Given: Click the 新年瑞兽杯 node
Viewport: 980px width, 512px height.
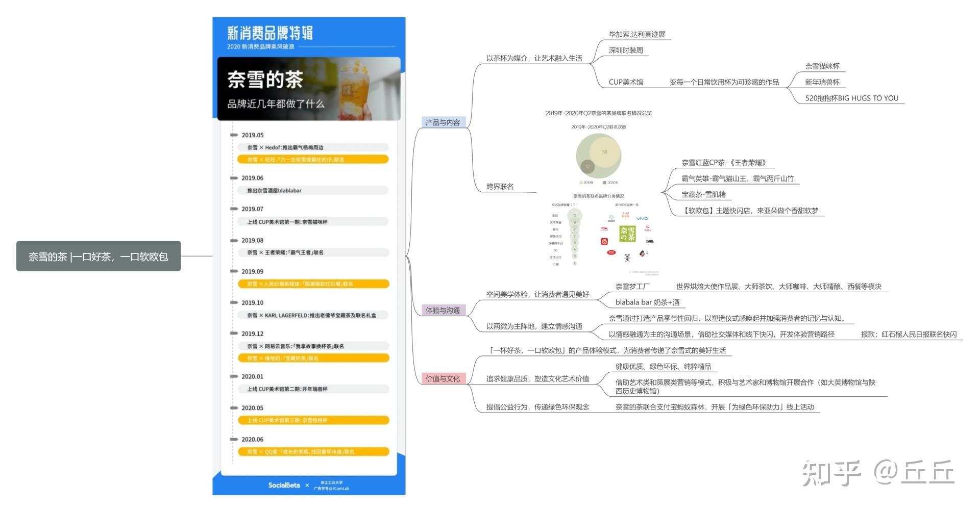Looking at the screenshot, I should pyautogui.click(x=822, y=82).
